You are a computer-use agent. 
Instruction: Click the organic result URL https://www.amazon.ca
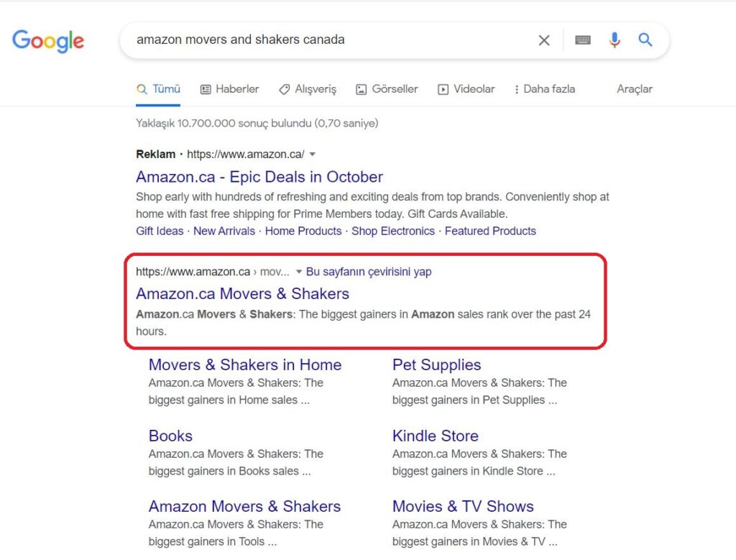pos(193,272)
